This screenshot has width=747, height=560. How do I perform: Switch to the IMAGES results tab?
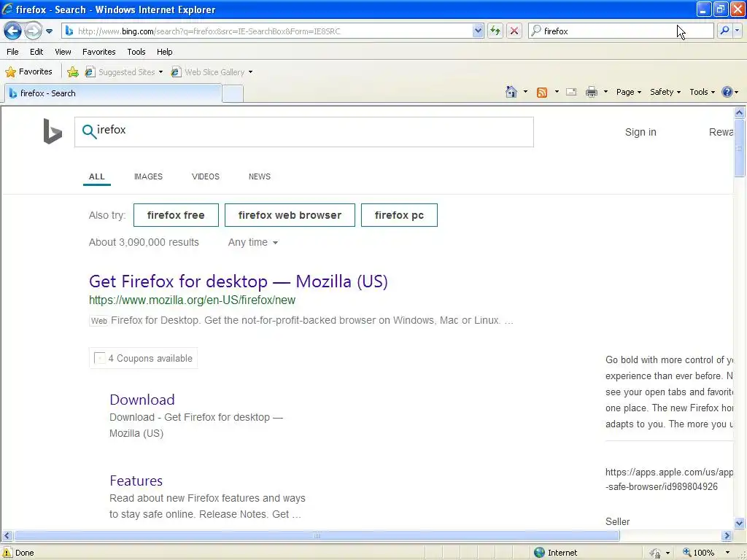point(148,176)
